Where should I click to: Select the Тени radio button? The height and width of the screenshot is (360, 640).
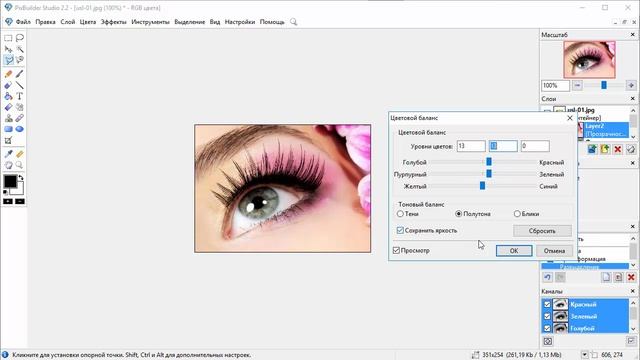pos(400,213)
